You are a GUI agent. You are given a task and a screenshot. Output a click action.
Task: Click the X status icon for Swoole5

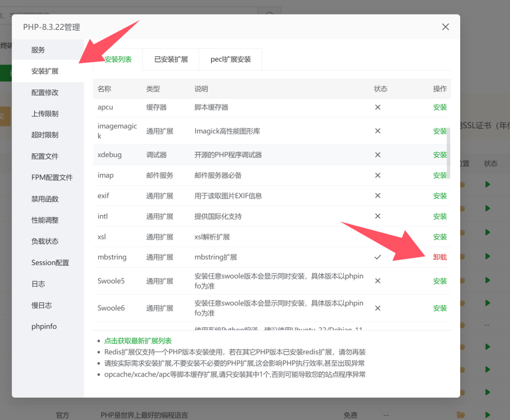click(x=378, y=281)
